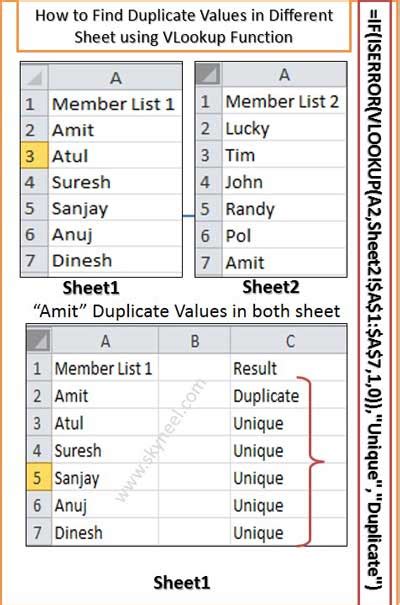The image size is (400, 605).
Task: Click cell containing Lucky in Sheet2
Action: (284, 128)
